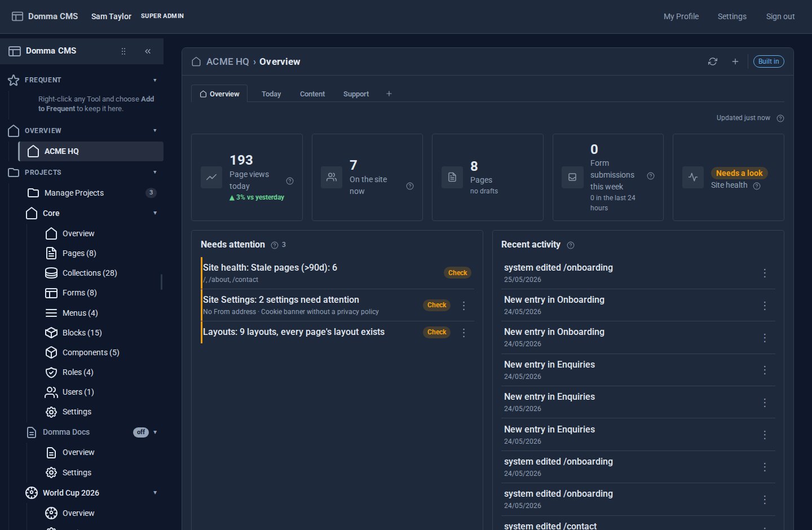This screenshot has height=530, width=812.
Task: Add a new tab with the plus after Support
Action: 389,94
